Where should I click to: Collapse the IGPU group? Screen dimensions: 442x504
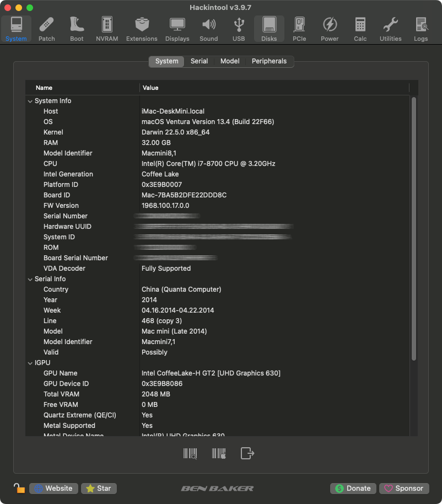tap(30, 363)
